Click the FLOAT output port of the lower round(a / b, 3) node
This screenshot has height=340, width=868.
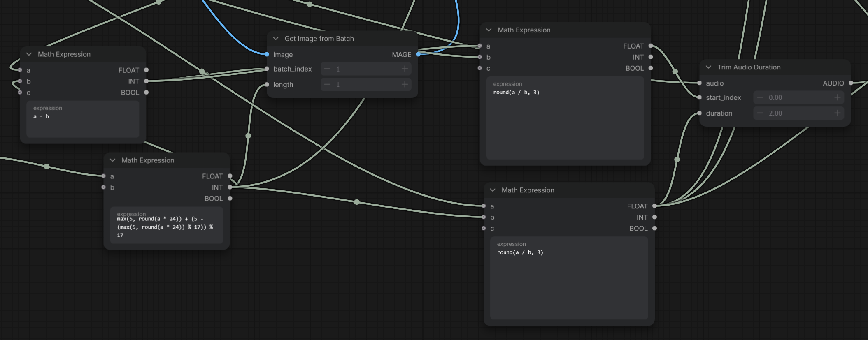coord(654,206)
